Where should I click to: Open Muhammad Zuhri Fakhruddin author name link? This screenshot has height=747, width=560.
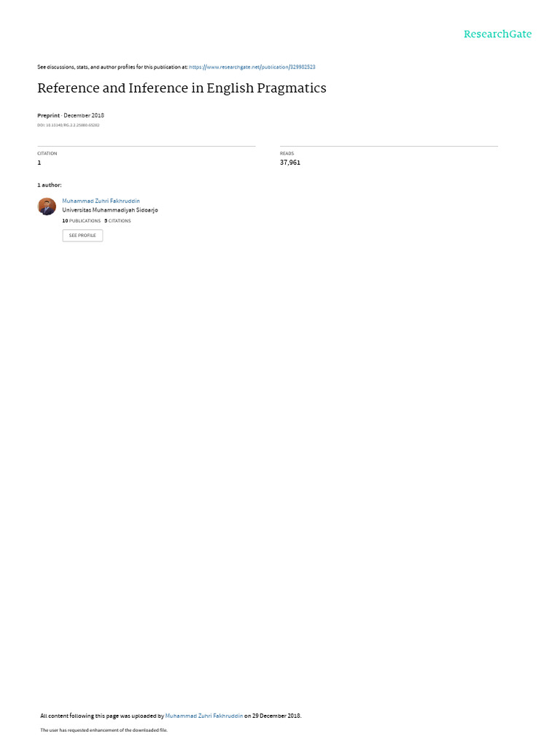tap(101, 201)
